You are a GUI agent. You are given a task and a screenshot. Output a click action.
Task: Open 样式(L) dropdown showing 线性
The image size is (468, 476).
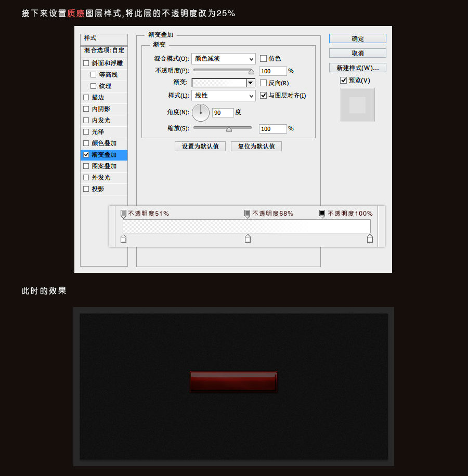(x=224, y=96)
